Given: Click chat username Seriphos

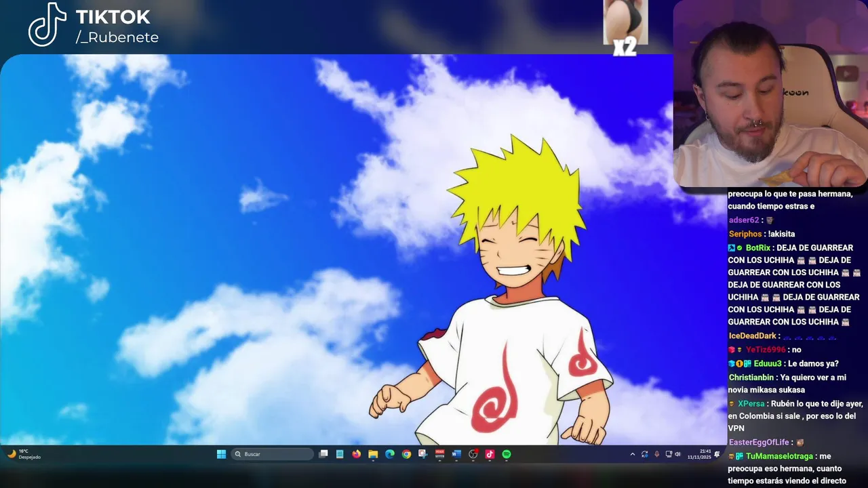Looking at the screenshot, I should pos(745,234).
